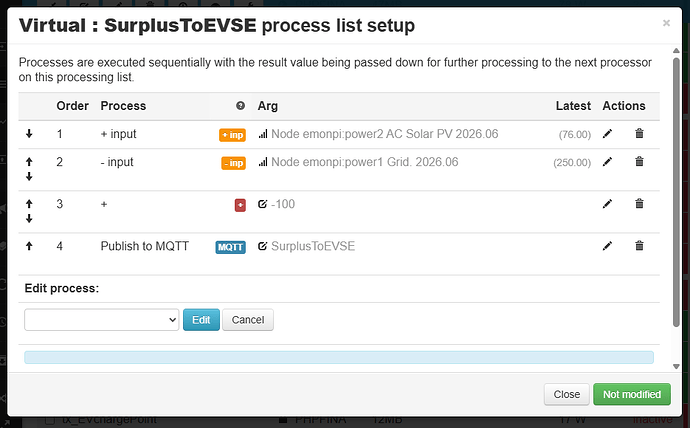Viewport: 690px width, 428px height.
Task: Click the 'Publish to MQTT' process name
Action: 145,246
